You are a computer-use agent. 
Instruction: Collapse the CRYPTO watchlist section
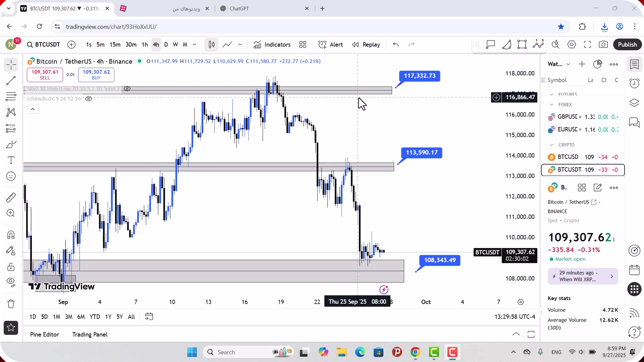(551, 145)
